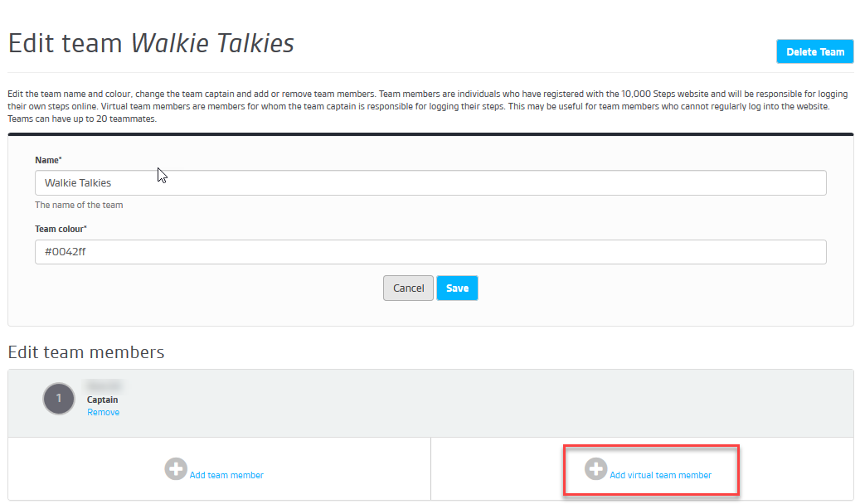This screenshot has width=860, height=504.
Task: Click the Cancel button
Action: coord(408,288)
